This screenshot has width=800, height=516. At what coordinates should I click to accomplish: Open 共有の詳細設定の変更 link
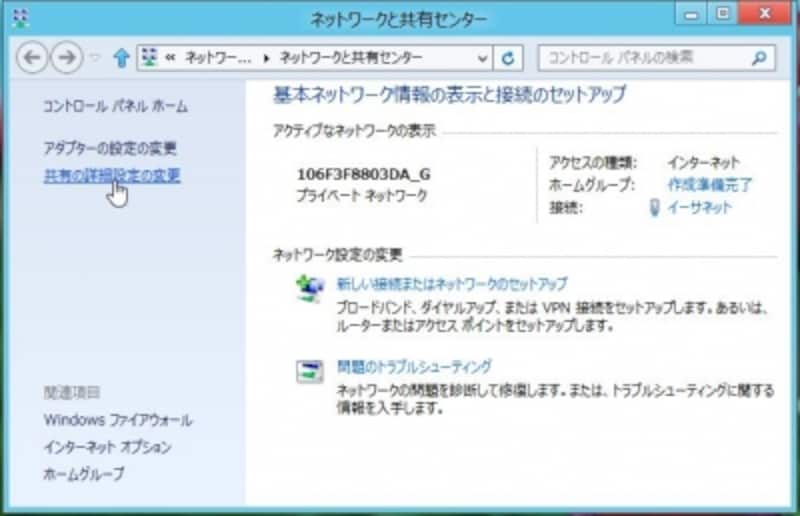[x=112, y=176]
